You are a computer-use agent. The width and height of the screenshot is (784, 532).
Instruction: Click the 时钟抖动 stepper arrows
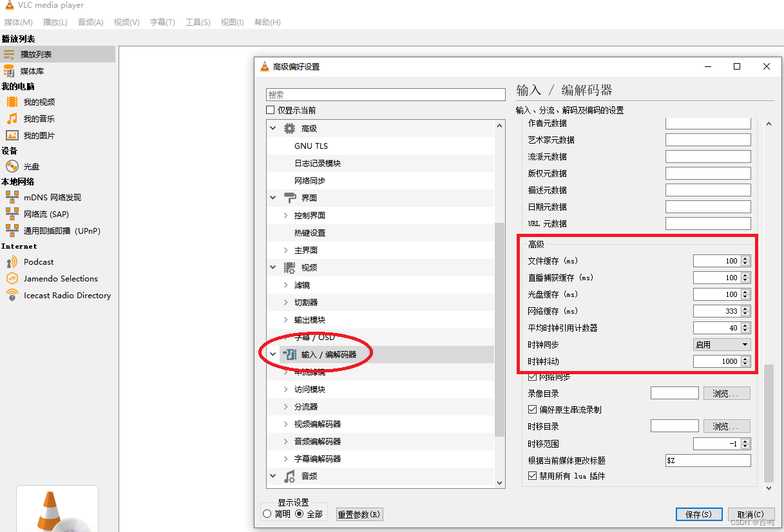745,361
